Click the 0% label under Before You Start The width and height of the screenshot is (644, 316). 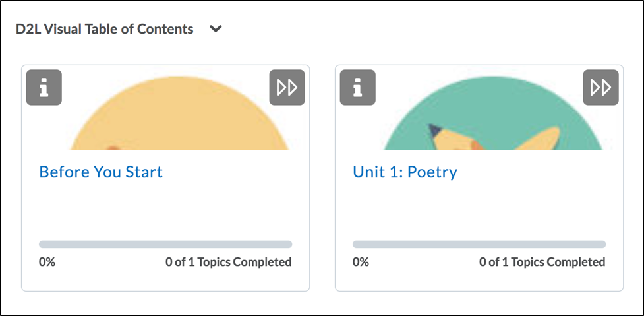tap(47, 262)
